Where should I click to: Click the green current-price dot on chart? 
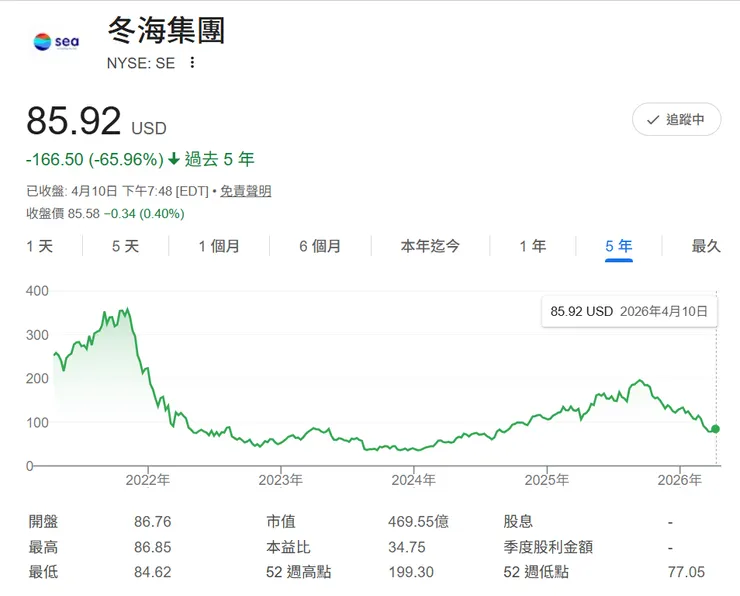click(x=715, y=428)
